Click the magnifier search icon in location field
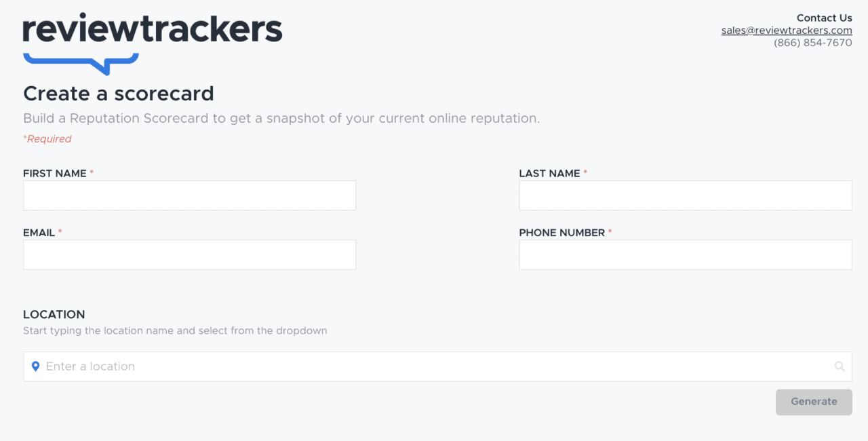This screenshot has width=868, height=441. pyautogui.click(x=840, y=366)
